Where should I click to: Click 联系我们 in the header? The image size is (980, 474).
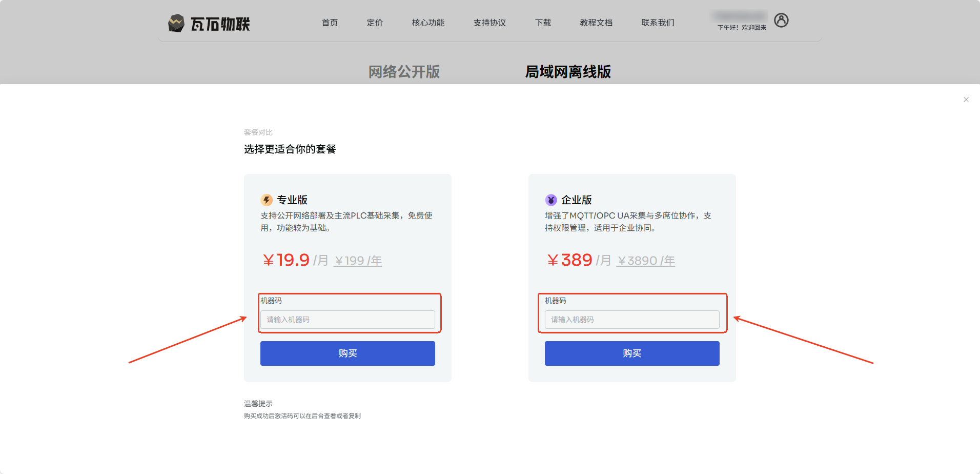[658, 23]
